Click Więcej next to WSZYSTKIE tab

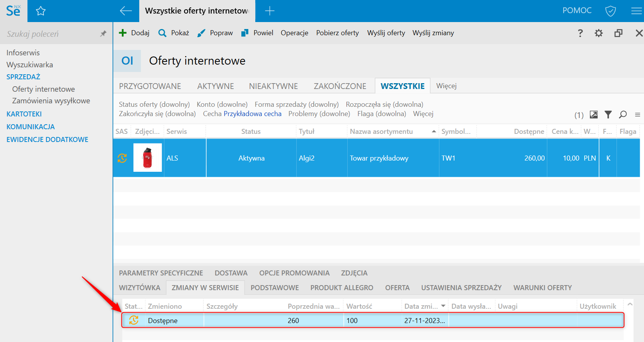446,86
